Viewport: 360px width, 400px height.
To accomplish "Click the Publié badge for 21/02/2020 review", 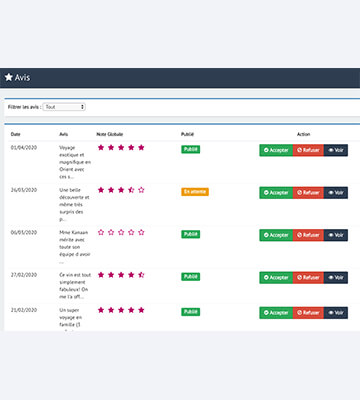I will [190, 312].
